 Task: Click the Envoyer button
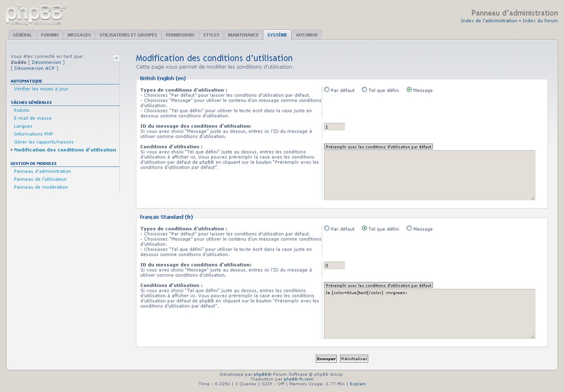tap(326, 358)
